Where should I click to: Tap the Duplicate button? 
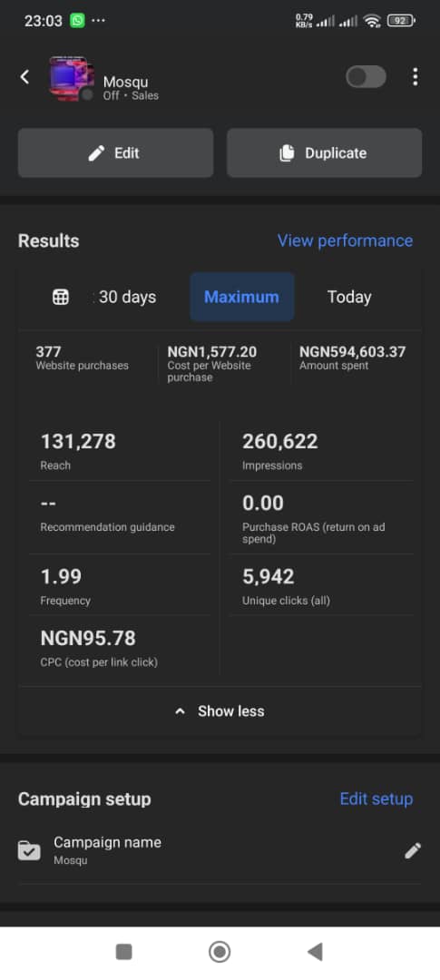[x=325, y=153]
